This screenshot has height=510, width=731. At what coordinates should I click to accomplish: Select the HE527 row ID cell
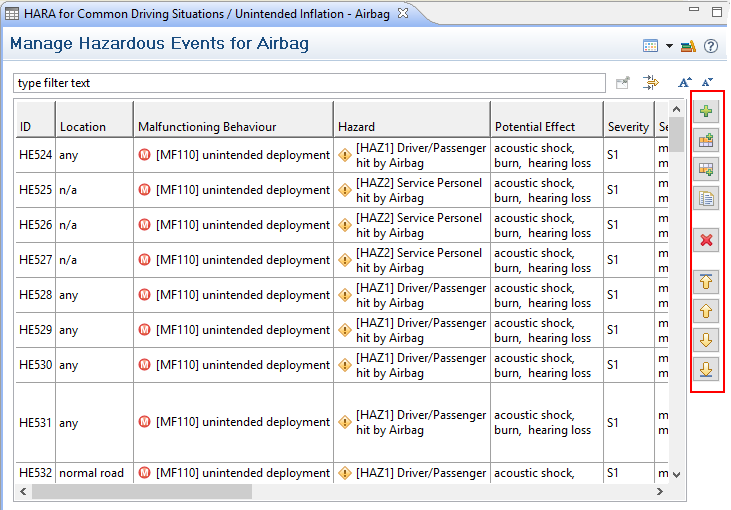tap(35, 260)
